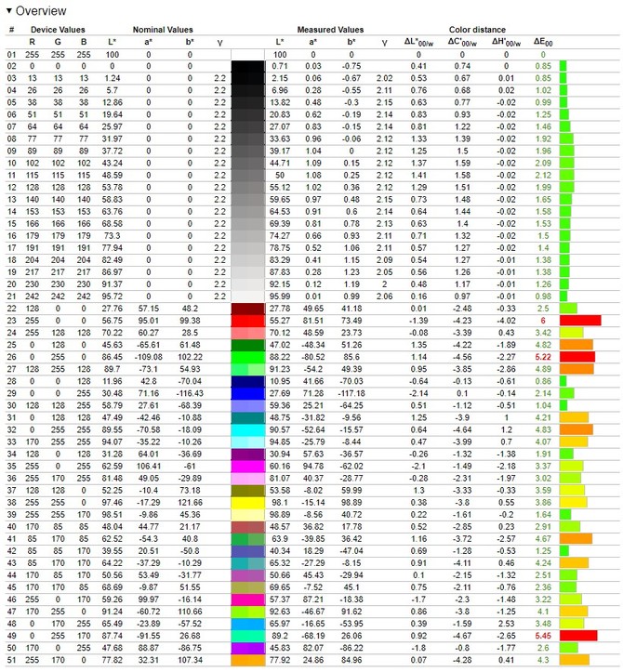623x672 pixels.
Task: Click measured b* value -117.18
Action: click(351, 393)
